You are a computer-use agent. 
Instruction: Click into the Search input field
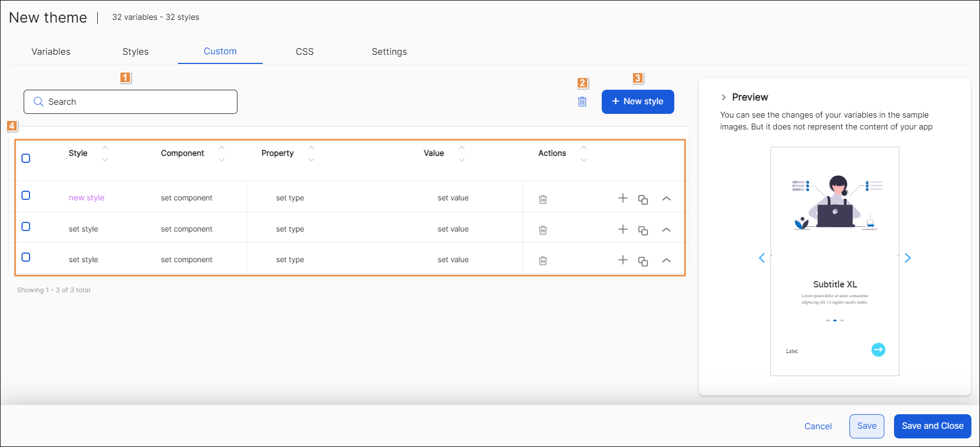click(x=131, y=102)
